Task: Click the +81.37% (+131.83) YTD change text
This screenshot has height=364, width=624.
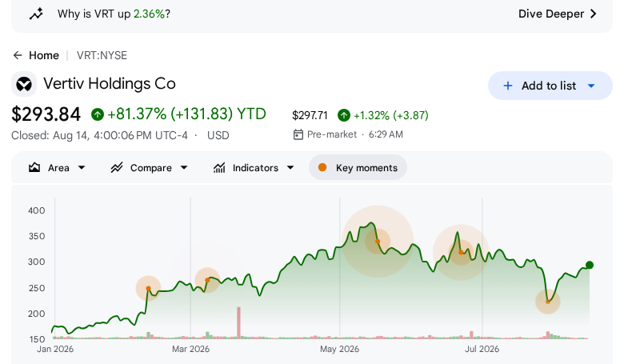Action: pos(186,114)
